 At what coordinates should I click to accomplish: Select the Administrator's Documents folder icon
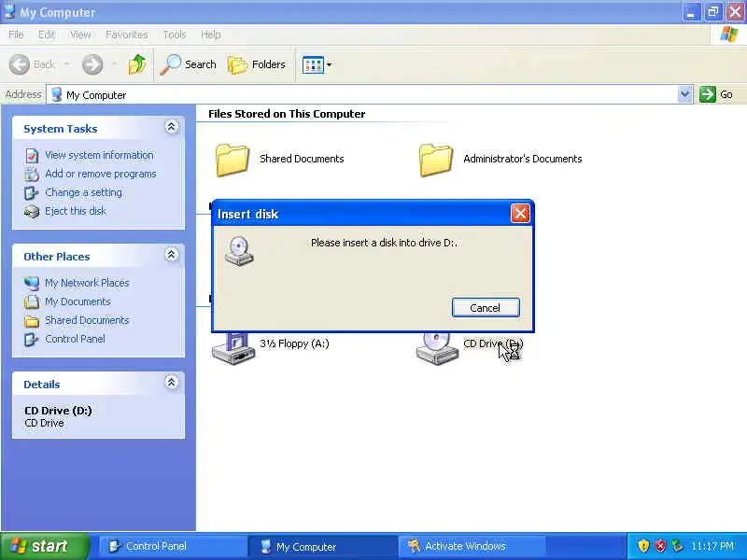point(436,160)
